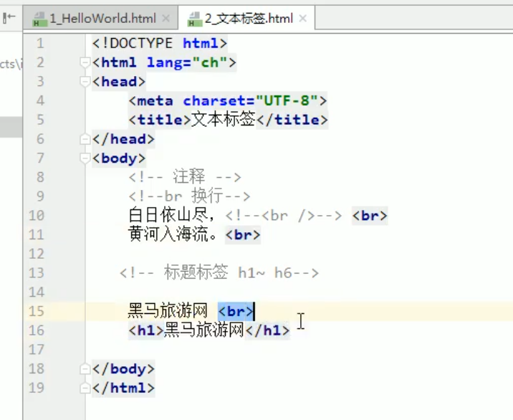
Task: Click the HTML file icon on 2_文本标签 tab
Action: [x=194, y=19]
